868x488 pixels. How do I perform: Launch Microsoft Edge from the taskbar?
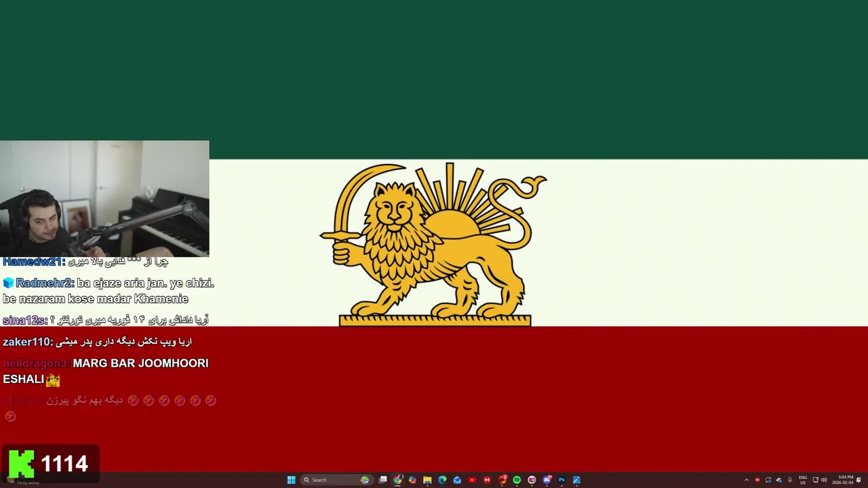click(x=442, y=480)
